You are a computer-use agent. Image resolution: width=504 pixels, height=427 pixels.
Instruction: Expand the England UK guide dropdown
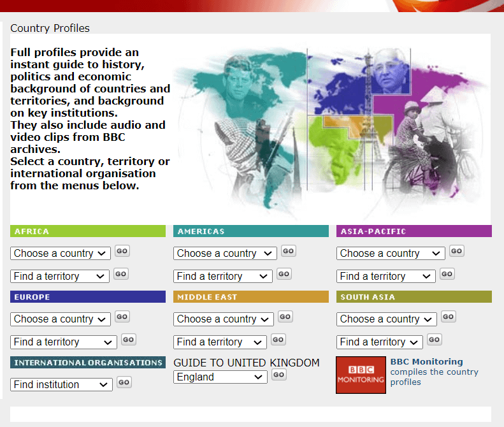pos(220,377)
